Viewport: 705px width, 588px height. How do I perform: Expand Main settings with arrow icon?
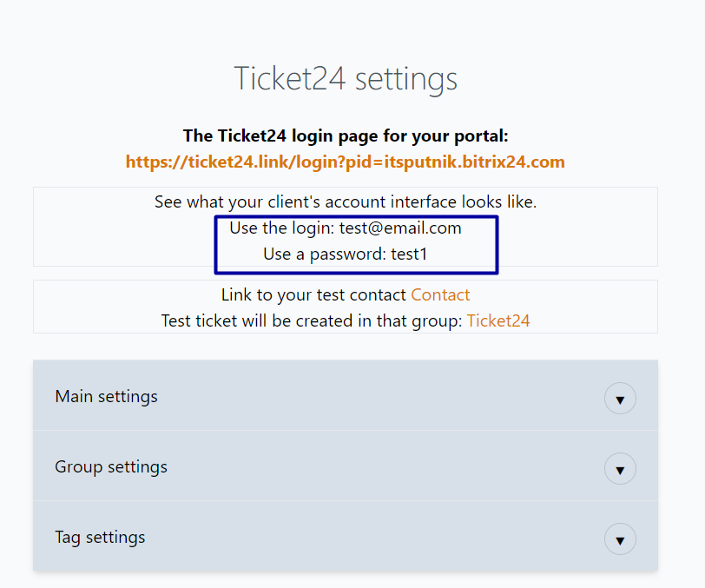click(620, 400)
